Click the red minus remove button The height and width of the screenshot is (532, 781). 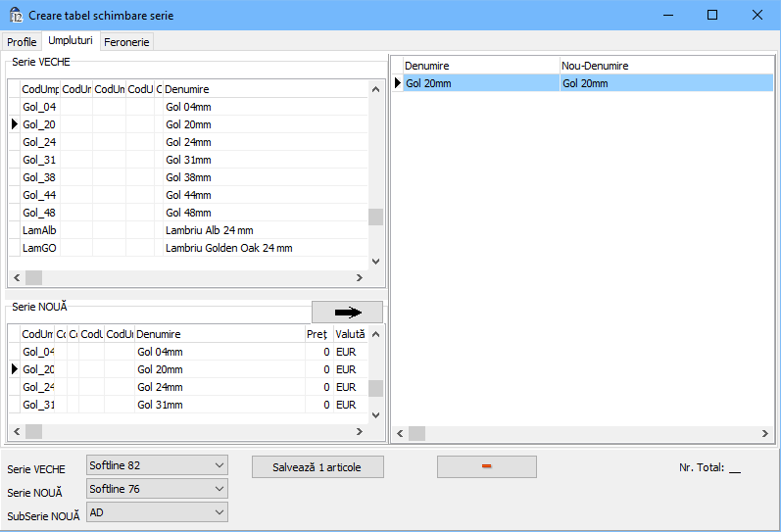[486, 467]
